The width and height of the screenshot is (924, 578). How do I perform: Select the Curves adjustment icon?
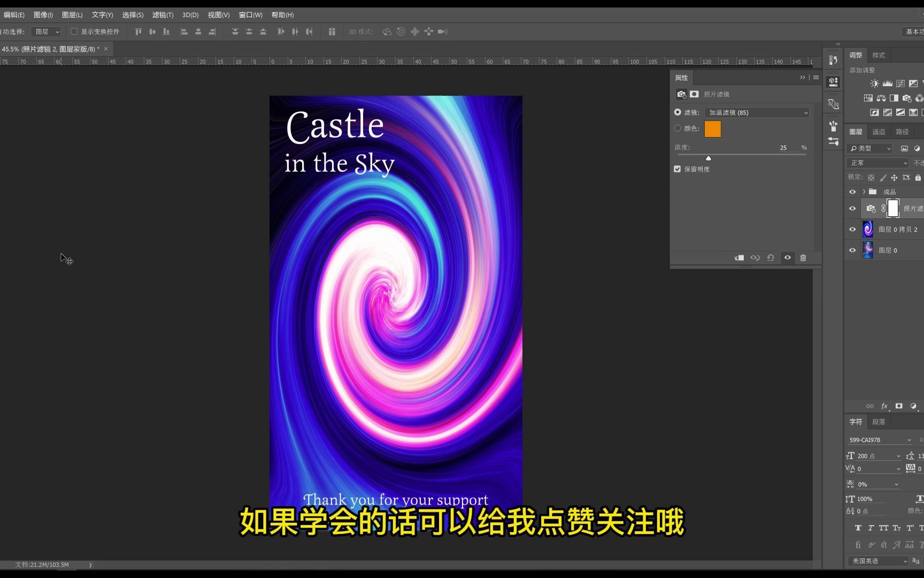point(900,83)
